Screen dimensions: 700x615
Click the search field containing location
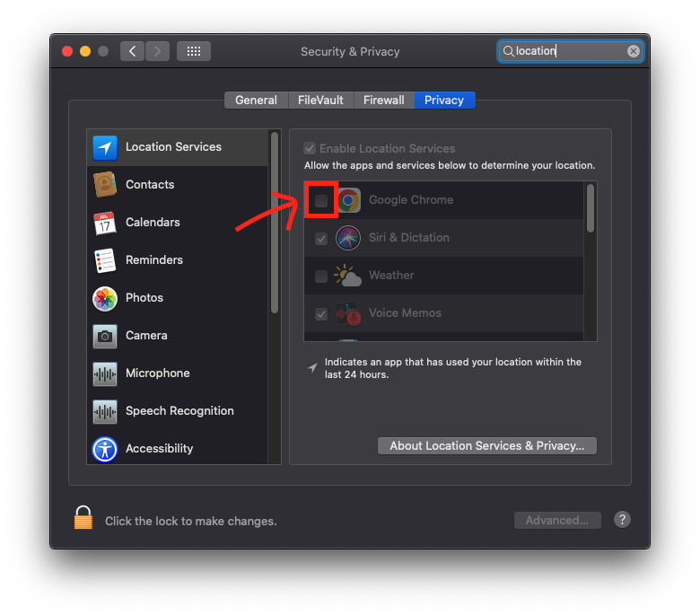571,51
